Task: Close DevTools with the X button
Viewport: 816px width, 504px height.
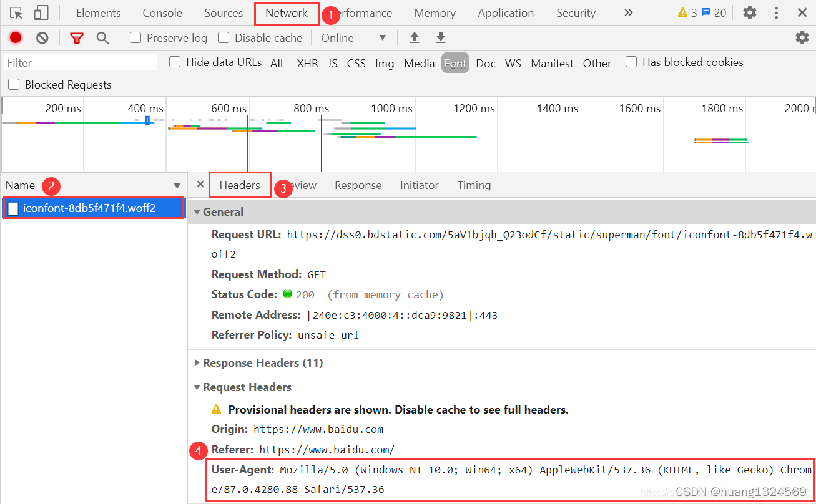Action: (x=802, y=12)
